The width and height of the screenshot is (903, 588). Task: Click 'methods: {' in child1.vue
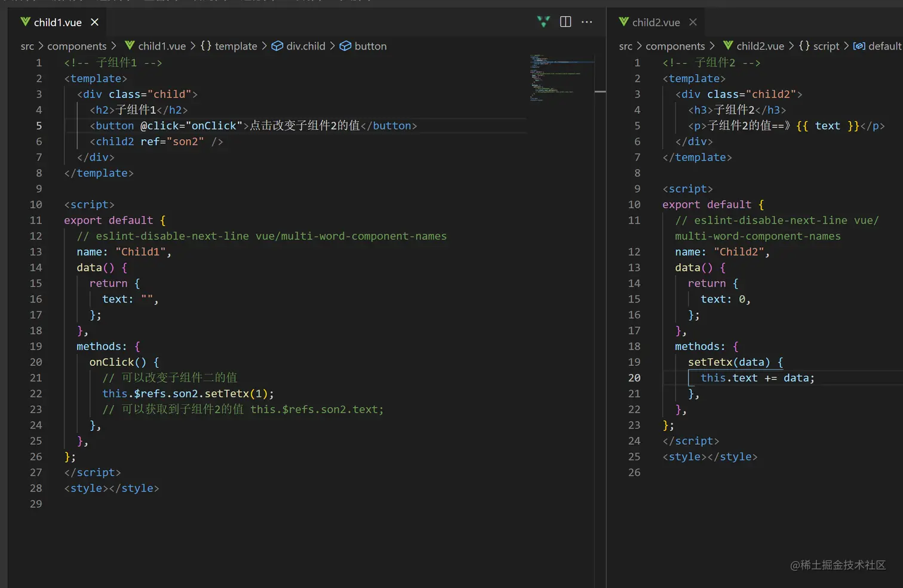pyautogui.click(x=109, y=346)
